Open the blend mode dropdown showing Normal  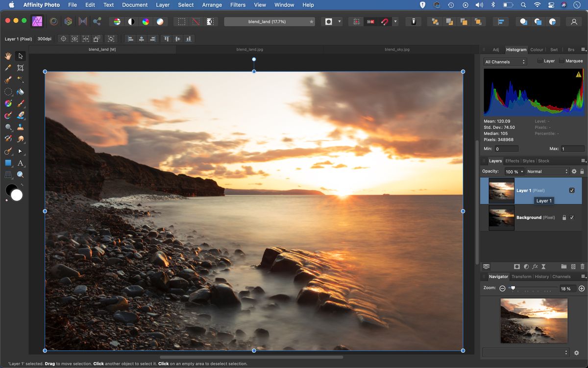tap(547, 171)
